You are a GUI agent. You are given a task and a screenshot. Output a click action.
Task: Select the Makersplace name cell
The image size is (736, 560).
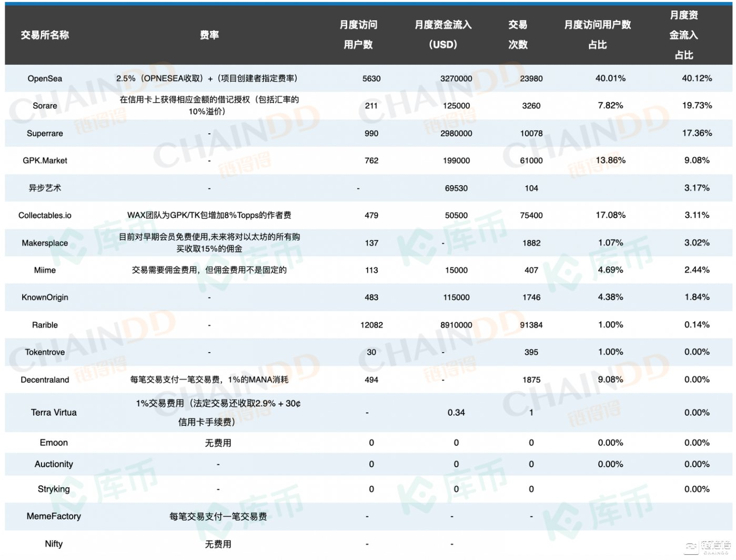click(45, 243)
